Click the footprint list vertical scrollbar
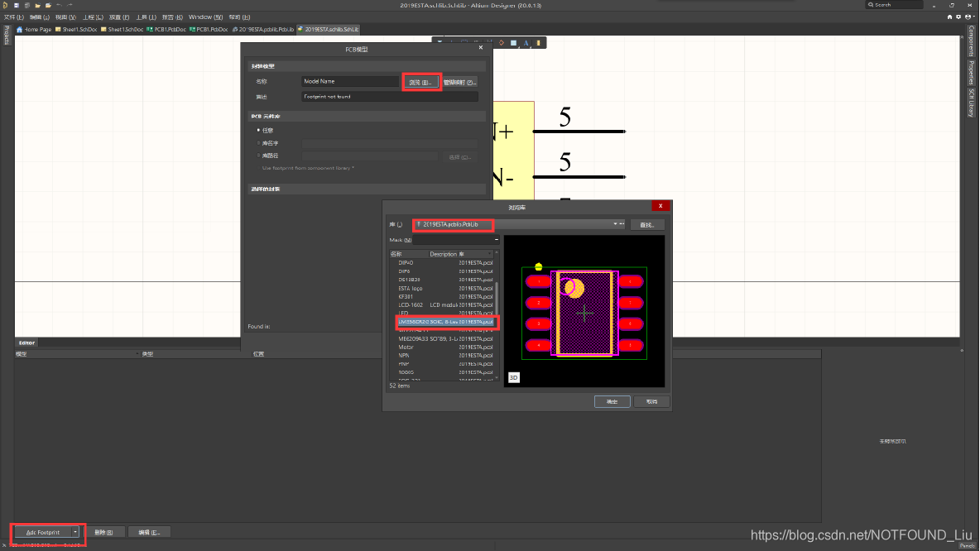Screen dimensions: 980x551 click(497, 299)
